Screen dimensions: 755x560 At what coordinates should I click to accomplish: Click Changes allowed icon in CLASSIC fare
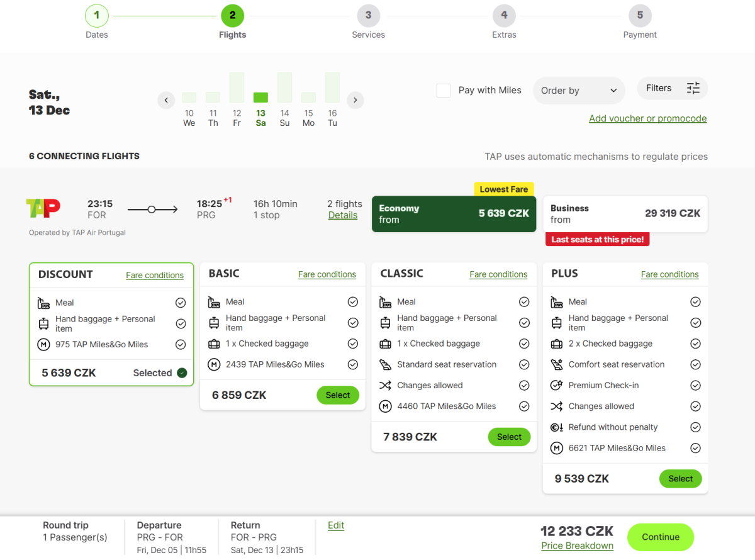coord(385,386)
